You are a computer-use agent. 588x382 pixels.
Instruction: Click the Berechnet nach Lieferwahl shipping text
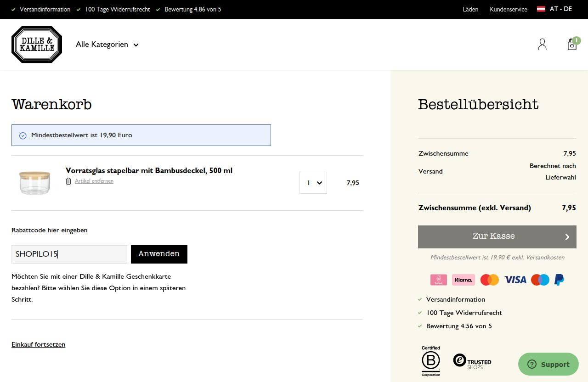coord(553,171)
